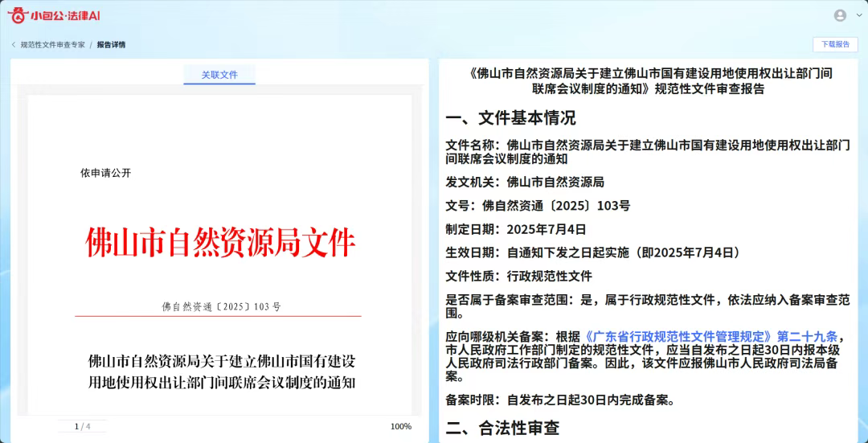Open the 广东省行政规范性文件管理规定 第二十九条 link
Screen dimensions: 868x443
coord(710,337)
